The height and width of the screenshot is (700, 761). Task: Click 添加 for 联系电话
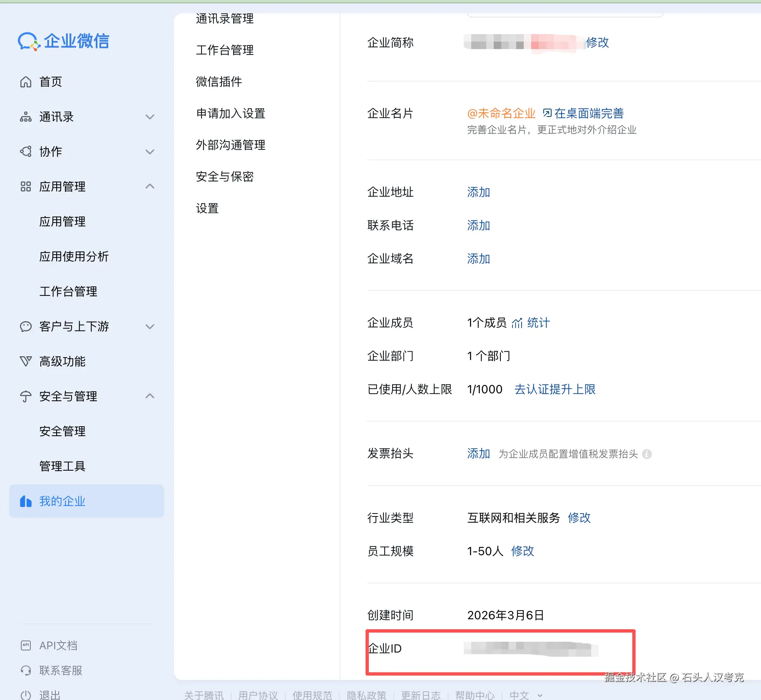(479, 226)
